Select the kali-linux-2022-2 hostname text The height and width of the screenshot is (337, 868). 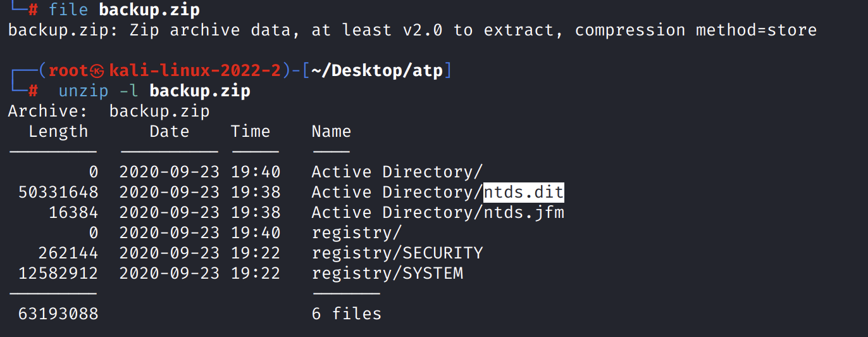195,71
